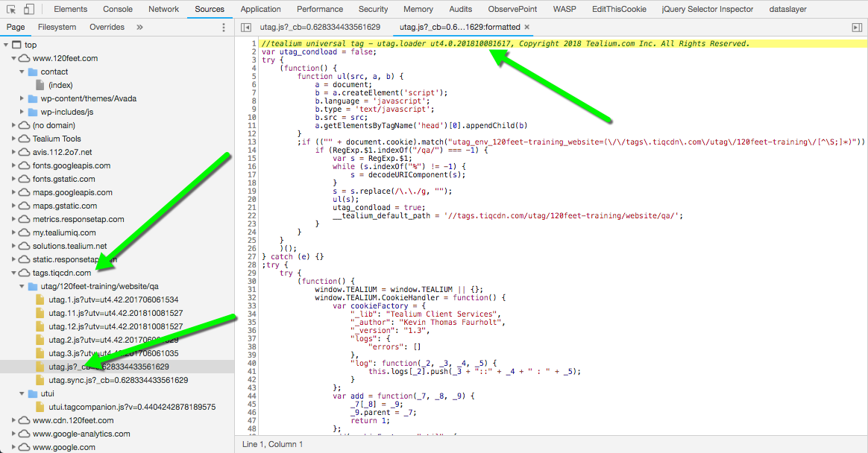Expand the fonts.googleapis.com domain
This screenshot has width=868, height=453.
pyautogui.click(x=14, y=165)
